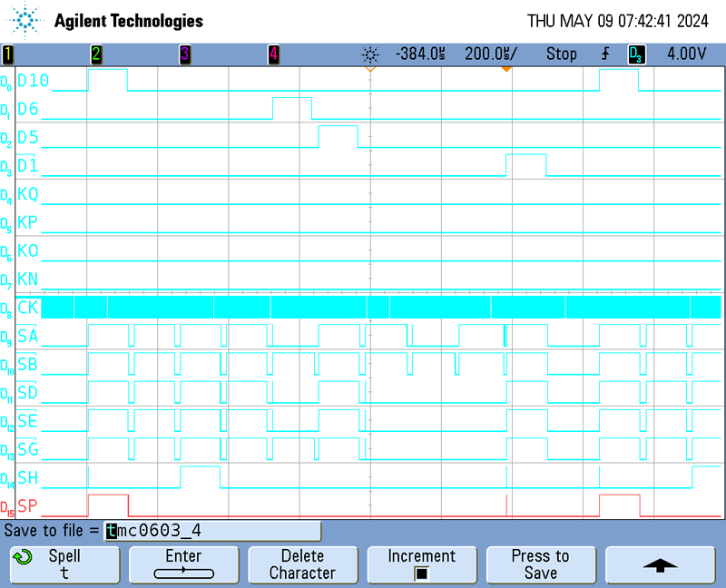
Task: Toggle the Stop run status indicator
Action: 561,54
